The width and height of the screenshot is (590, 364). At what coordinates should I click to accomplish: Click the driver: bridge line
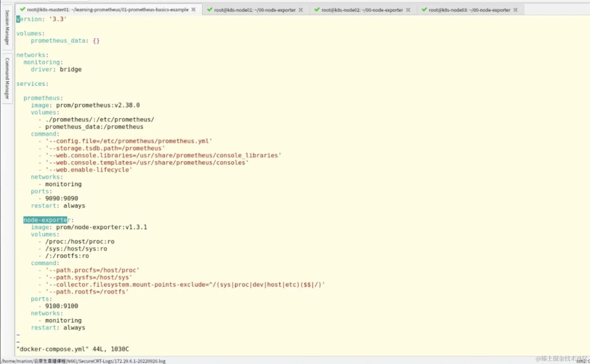pos(56,69)
